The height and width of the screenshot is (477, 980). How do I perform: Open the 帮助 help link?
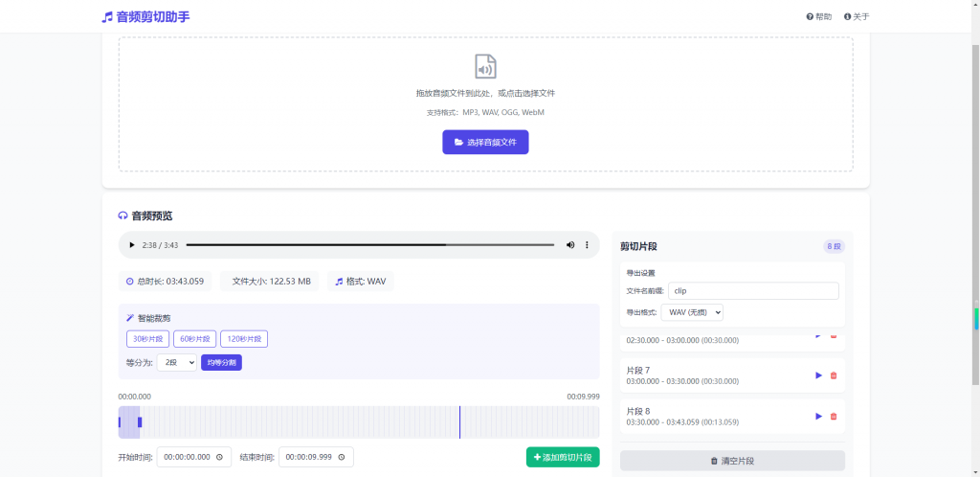819,17
